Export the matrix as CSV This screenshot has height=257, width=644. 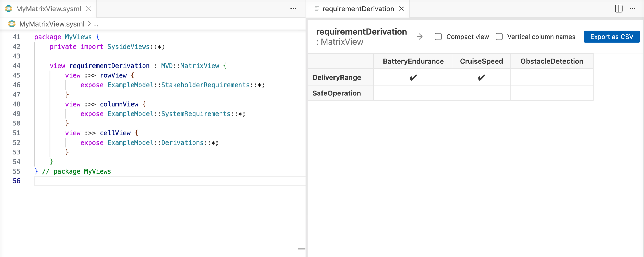click(x=612, y=37)
